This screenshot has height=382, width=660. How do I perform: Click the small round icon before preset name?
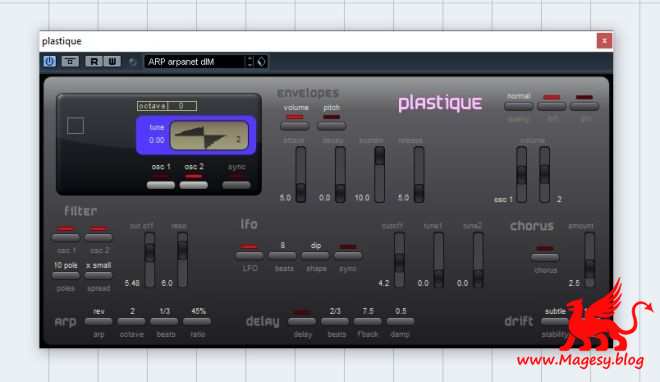pyautogui.click(x=132, y=62)
